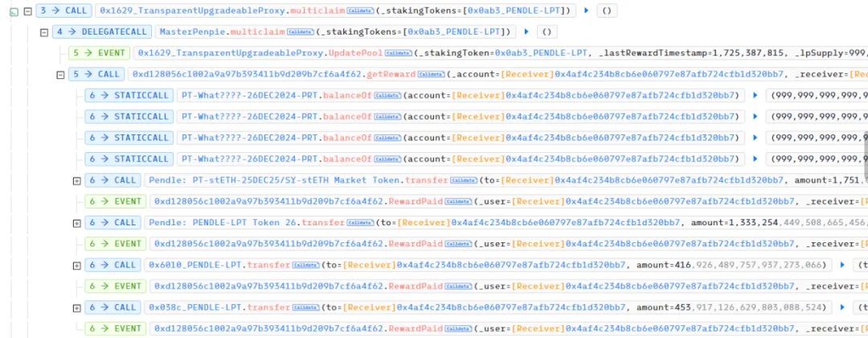This screenshot has width=868, height=338.
Task: Expand the PT-stETH Market Token transfer call
Action: 77,180
